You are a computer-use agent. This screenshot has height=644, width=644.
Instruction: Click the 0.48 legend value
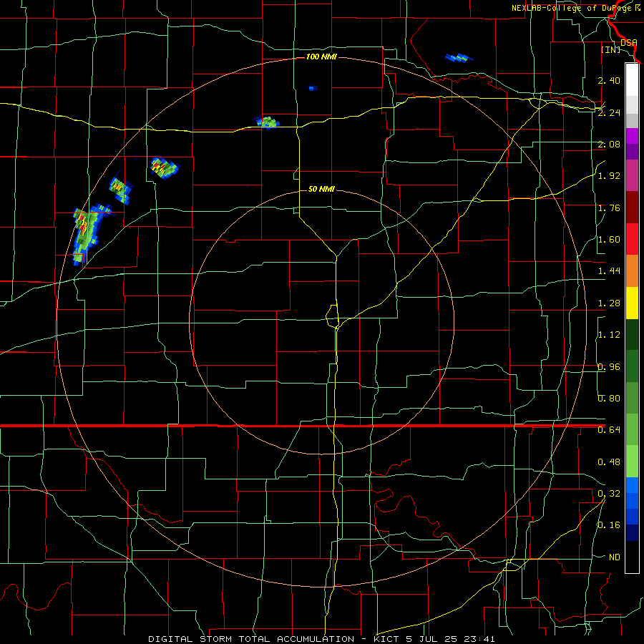coord(609,462)
